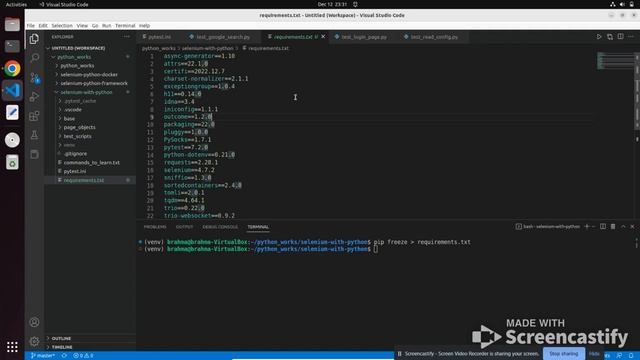Open Google Chrome from the dock
The height and width of the screenshot is (360, 640).
pyautogui.click(x=12, y=69)
